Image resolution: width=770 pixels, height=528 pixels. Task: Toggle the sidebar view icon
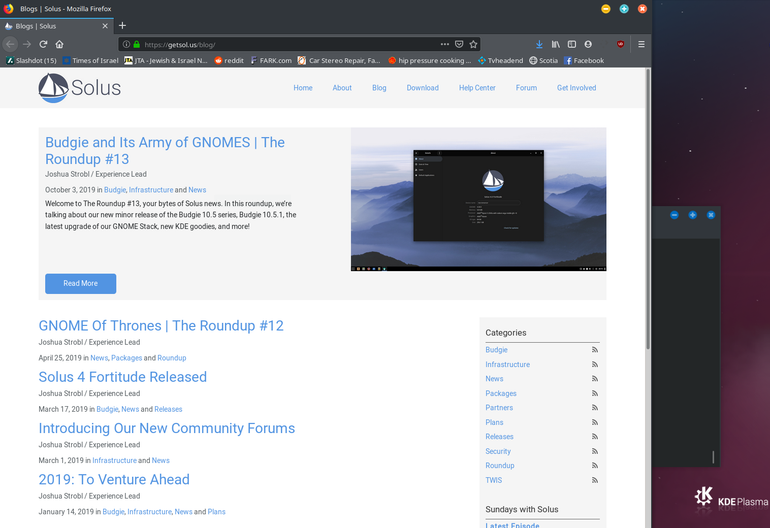(572, 44)
